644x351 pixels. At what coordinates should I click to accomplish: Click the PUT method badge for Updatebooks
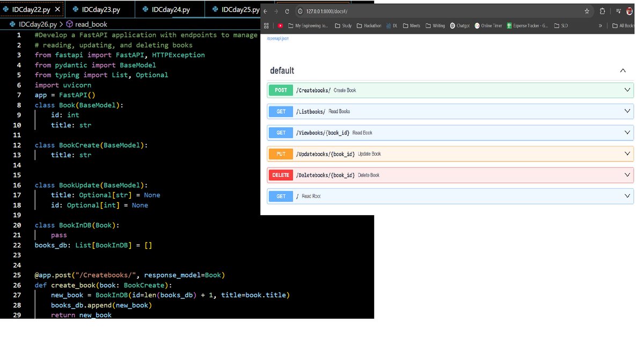[281, 153]
